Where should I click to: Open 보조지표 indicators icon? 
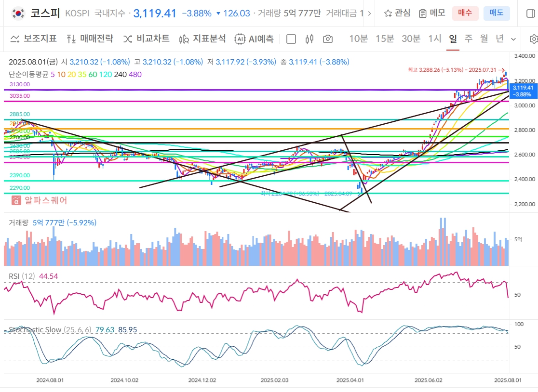[x=15, y=39]
